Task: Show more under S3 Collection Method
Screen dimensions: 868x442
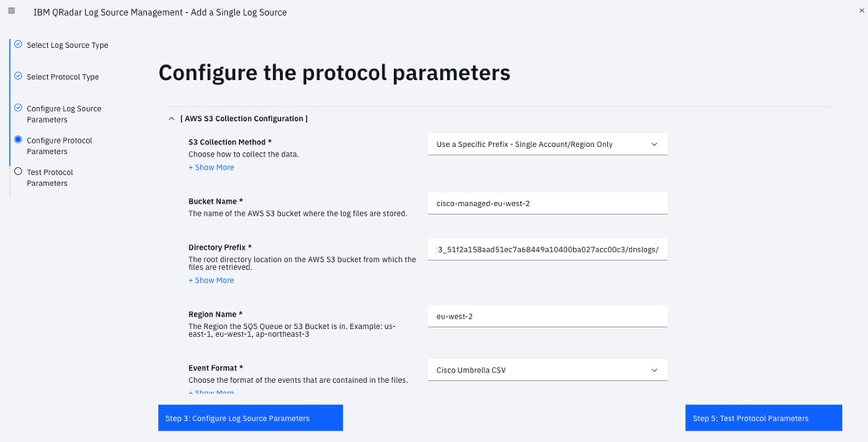Action: click(x=211, y=167)
